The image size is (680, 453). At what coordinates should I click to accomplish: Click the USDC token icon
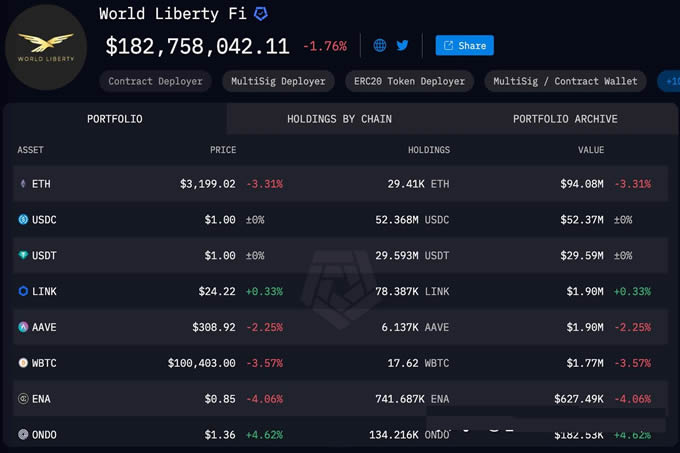[x=23, y=219]
